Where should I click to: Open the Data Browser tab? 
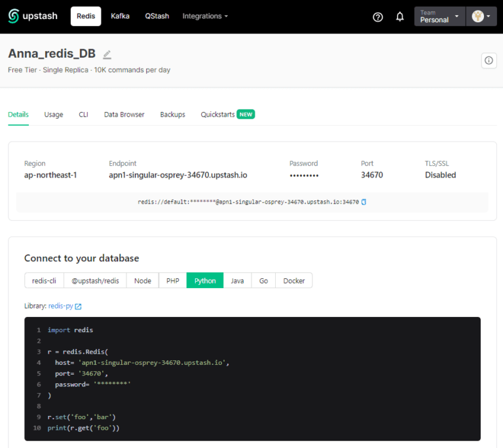124,115
